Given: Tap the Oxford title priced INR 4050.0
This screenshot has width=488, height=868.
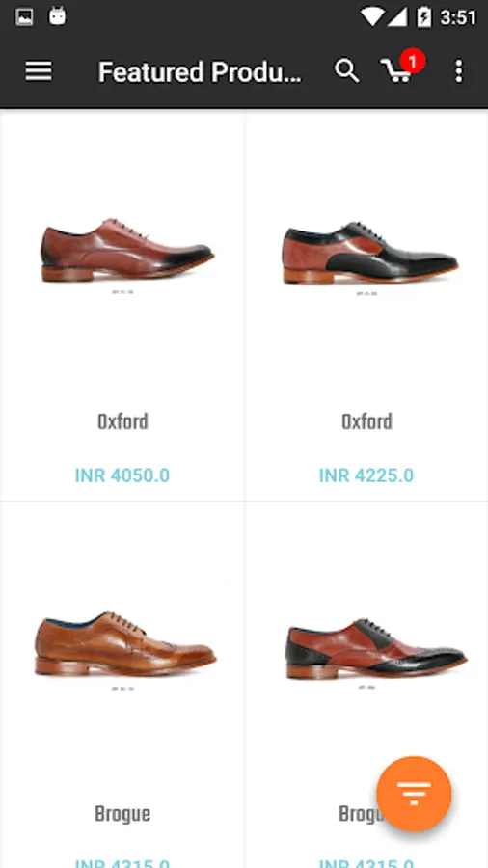Looking at the screenshot, I should point(122,422).
